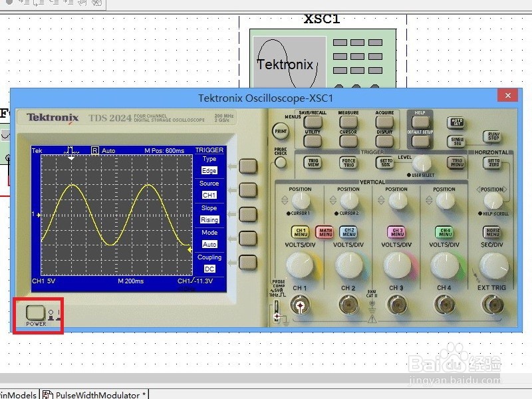Select the DC coupling option on screen
532x399 pixels.
(x=209, y=269)
